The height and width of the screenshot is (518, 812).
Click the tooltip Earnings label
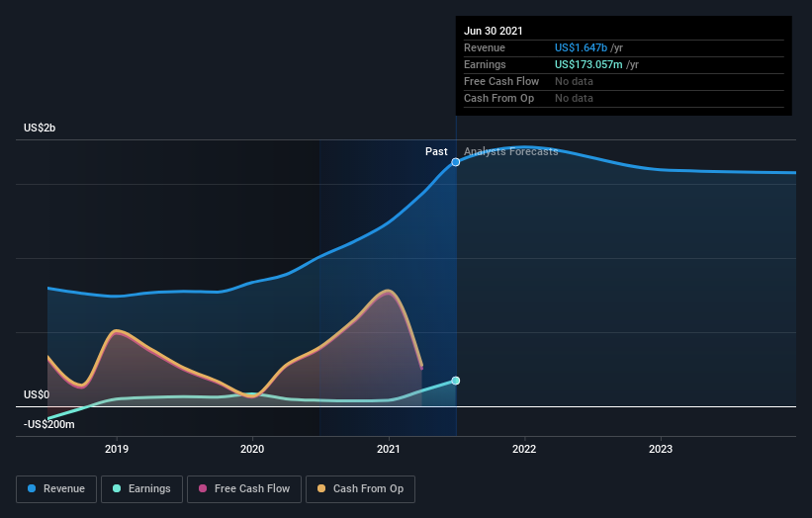click(485, 64)
